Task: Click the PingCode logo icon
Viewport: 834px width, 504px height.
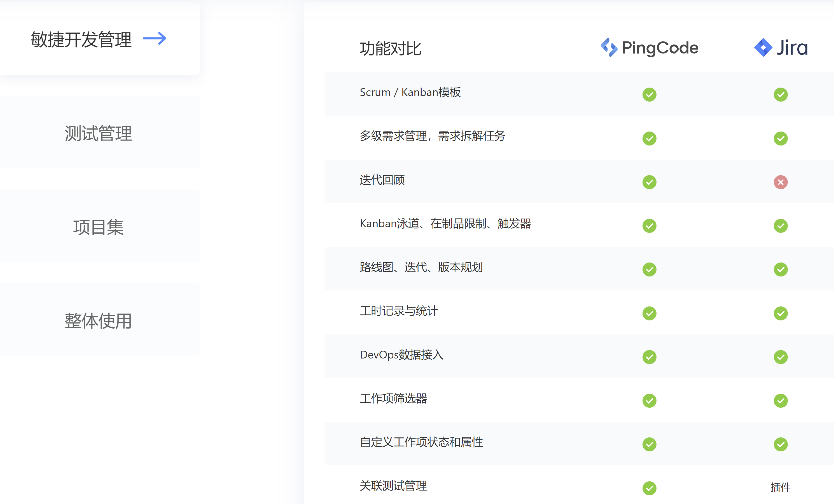Action: click(x=609, y=47)
